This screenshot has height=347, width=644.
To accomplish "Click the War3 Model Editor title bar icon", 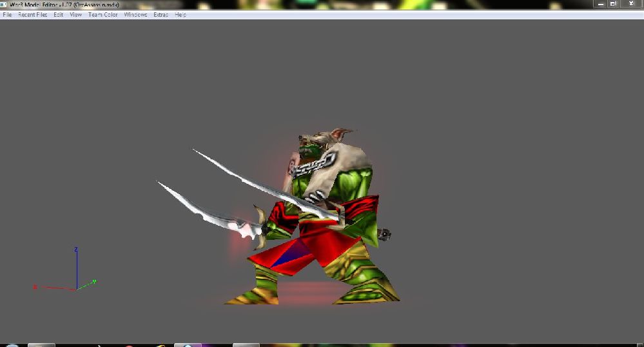I will tap(3, 4).
